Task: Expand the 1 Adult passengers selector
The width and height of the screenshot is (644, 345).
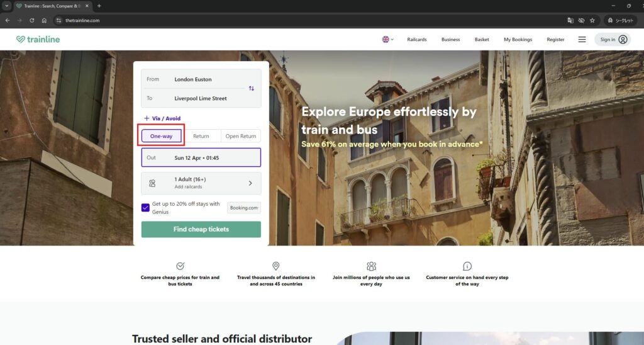Action: point(250,183)
